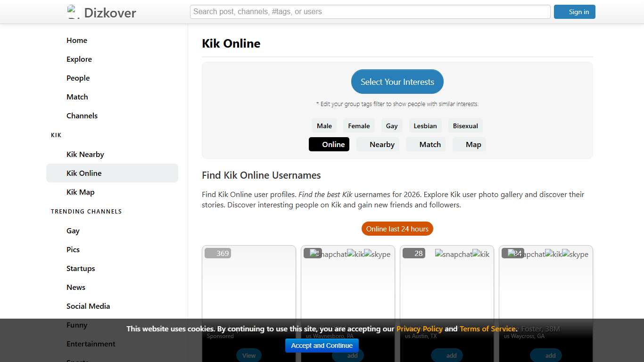Screen dimensions: 644x362
Task: Switch to the Map view tab
Action: 473,144
